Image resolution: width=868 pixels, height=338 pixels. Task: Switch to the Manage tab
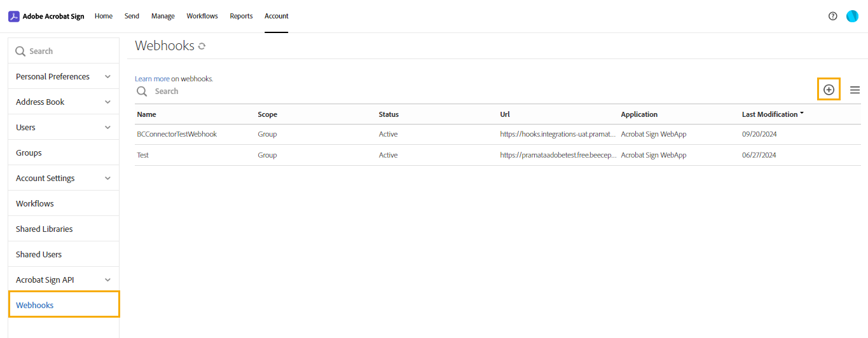coord(163,17)
